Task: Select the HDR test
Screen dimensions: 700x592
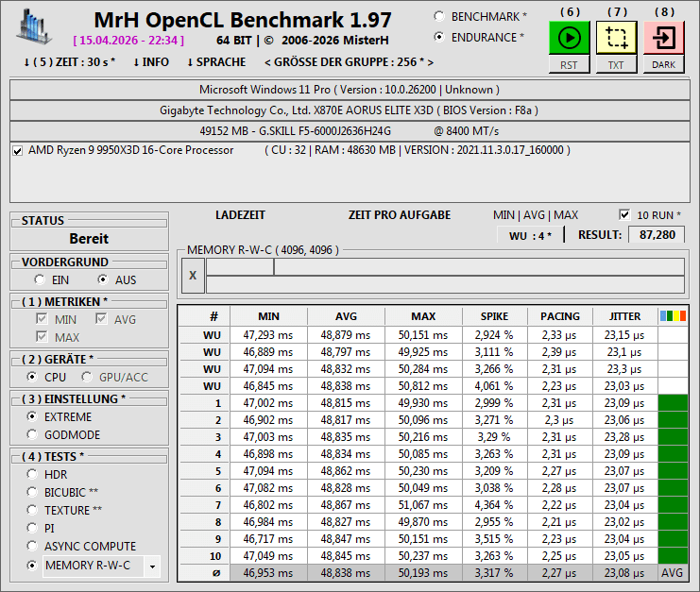Action: tap(32, 474)
